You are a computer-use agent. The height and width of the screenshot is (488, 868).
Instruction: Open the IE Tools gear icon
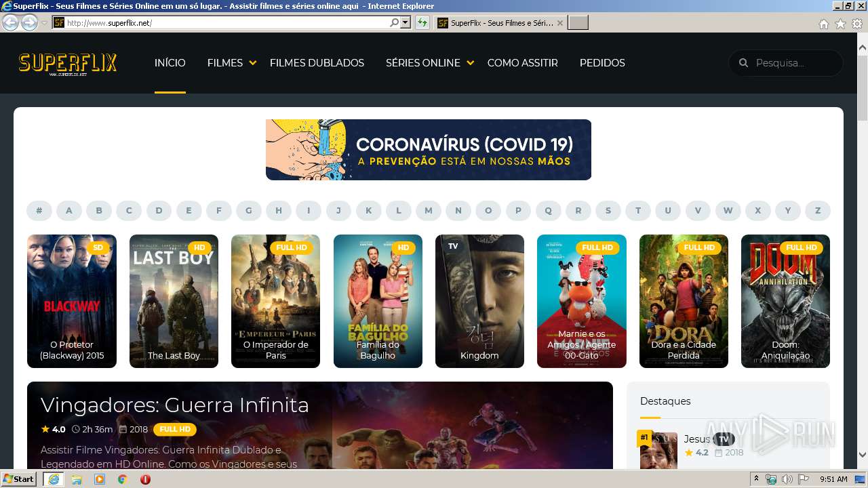tap(856, 24)
